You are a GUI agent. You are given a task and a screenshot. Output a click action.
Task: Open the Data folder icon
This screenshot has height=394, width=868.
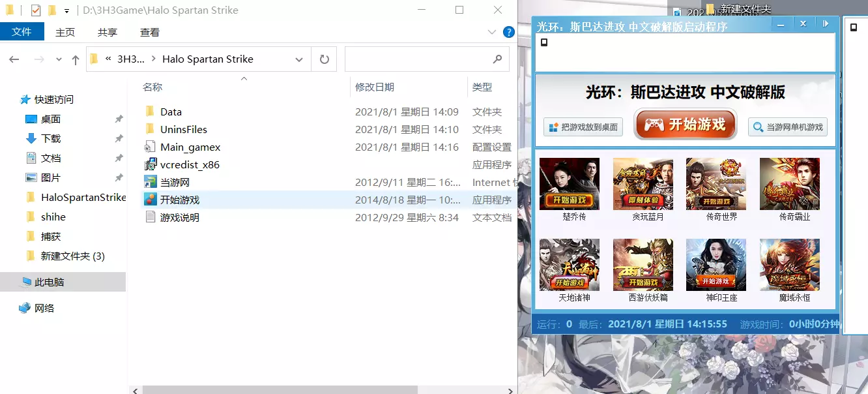coord(150,112)
